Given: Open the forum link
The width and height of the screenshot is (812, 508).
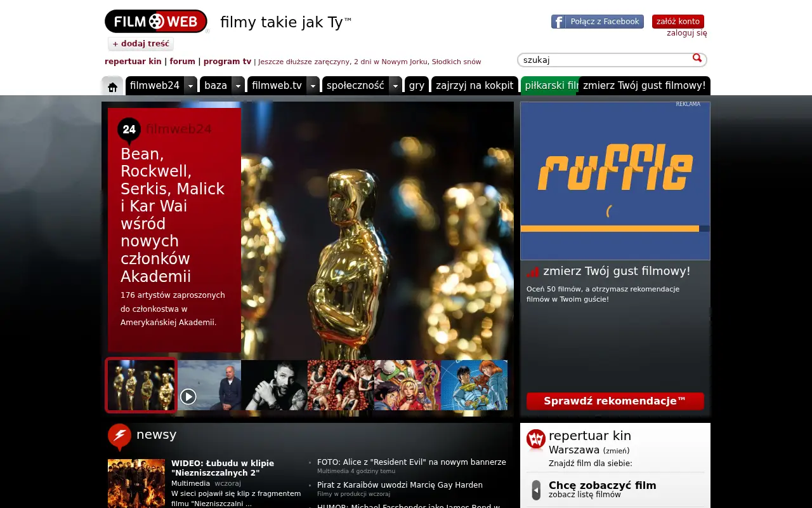Looking at the screenshot, I should (183, 62).
